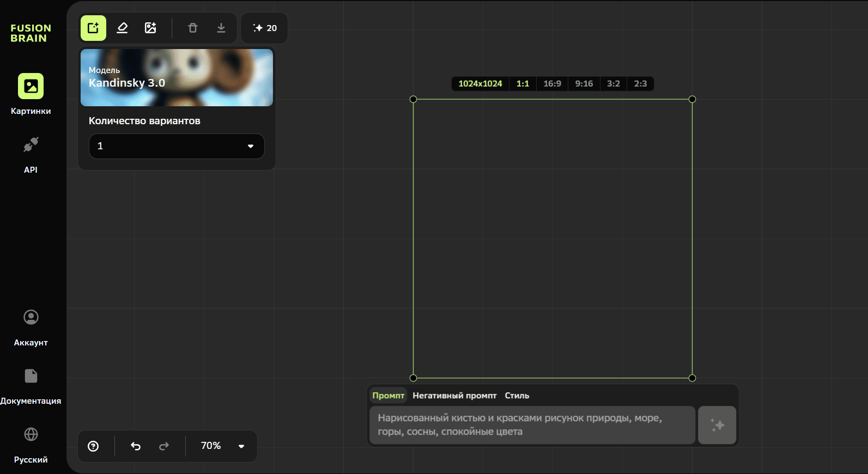The height and width of the screenshot is (474, 868).
Task: Click the Kandinsky 3.0 model thumbnail
Action: point(177,77)
